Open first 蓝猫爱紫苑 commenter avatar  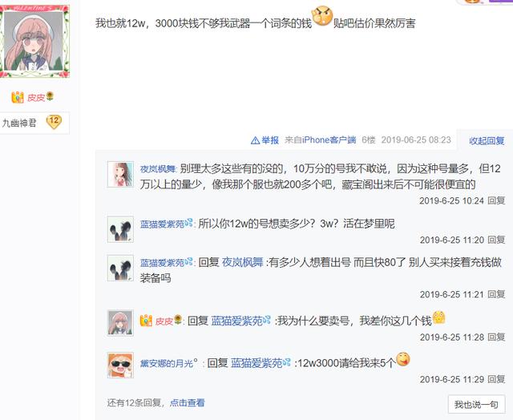(x=120, y=229)
